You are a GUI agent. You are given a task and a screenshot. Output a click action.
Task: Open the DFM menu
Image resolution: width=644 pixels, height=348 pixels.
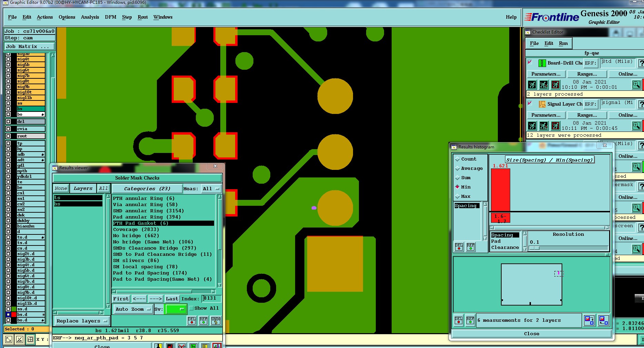(111, 17)
